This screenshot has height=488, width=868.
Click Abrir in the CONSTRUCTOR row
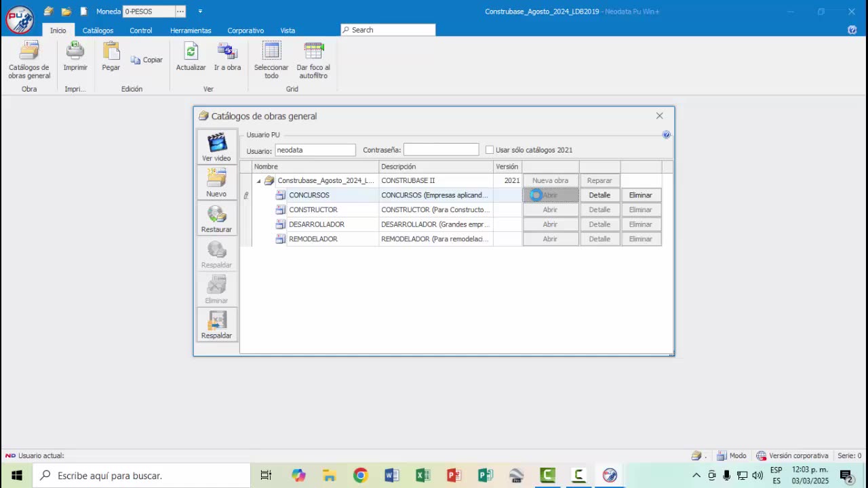550,210
